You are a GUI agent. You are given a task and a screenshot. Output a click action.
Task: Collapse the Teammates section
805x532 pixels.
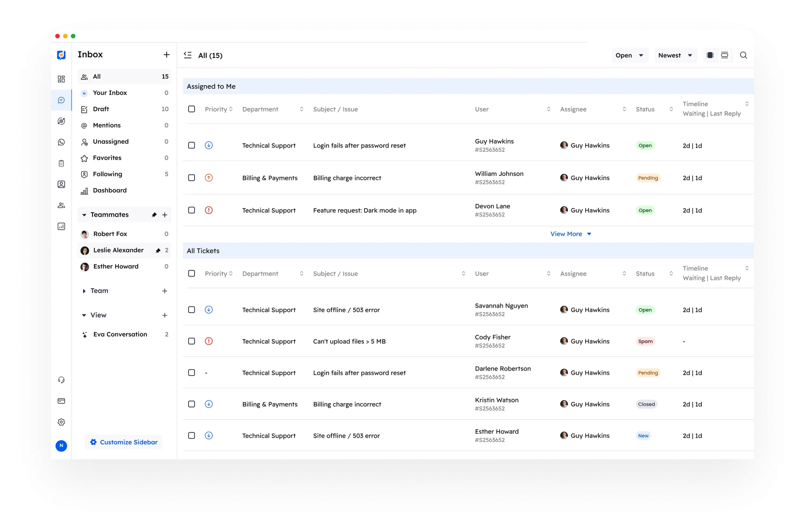(x=84, y=214)
